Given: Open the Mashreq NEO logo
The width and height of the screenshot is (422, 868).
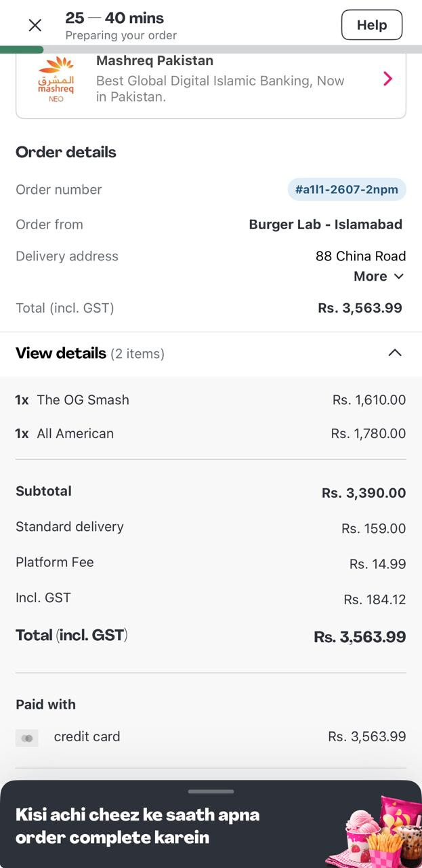Looking at the screenshot, I should click(x=56, y=80).
